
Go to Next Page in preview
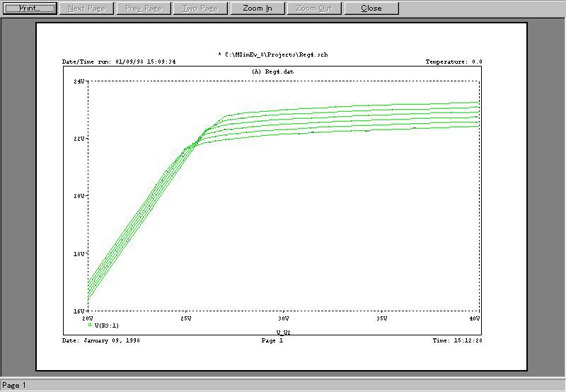86,8
